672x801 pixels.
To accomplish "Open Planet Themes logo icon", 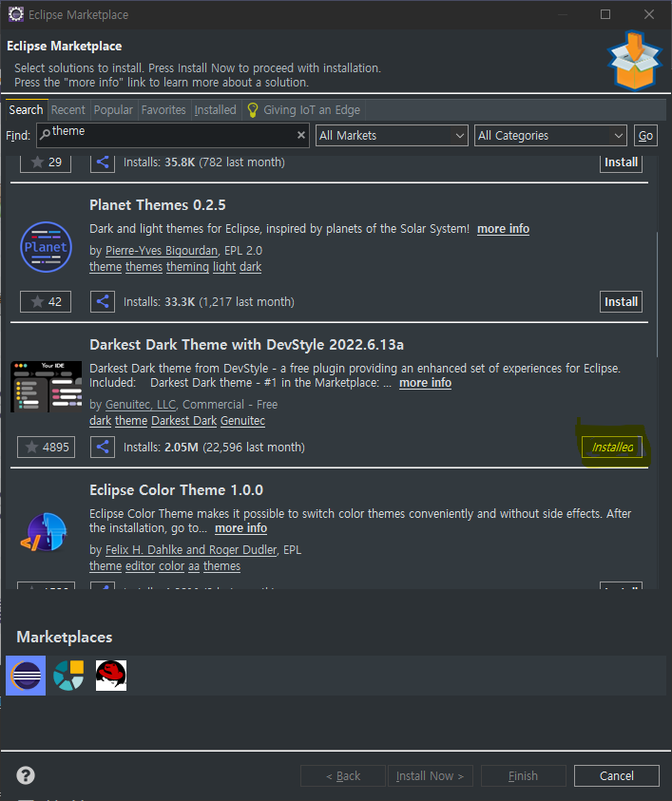I will coord(46,247).
